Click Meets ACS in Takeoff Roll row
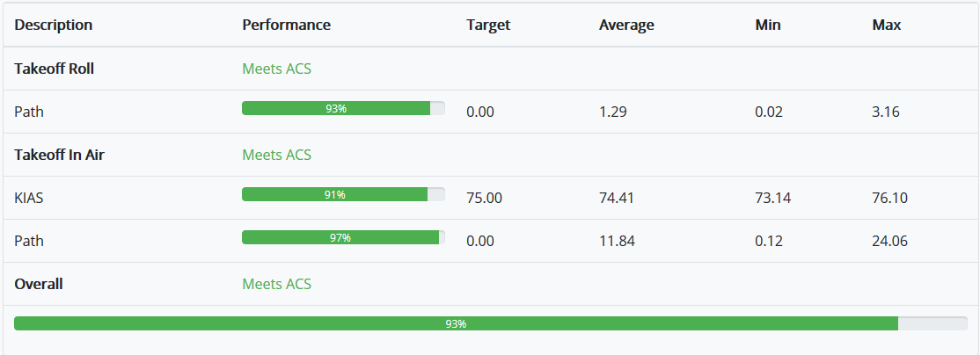The height and width of the screenshot is (355, 980). (x=276, y=69)
